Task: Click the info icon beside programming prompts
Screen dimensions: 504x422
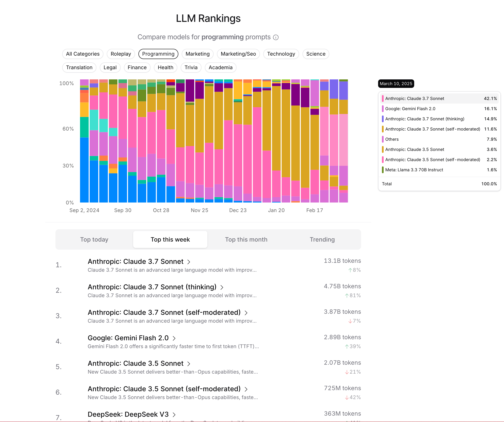Action: click(x=276, y=37)
